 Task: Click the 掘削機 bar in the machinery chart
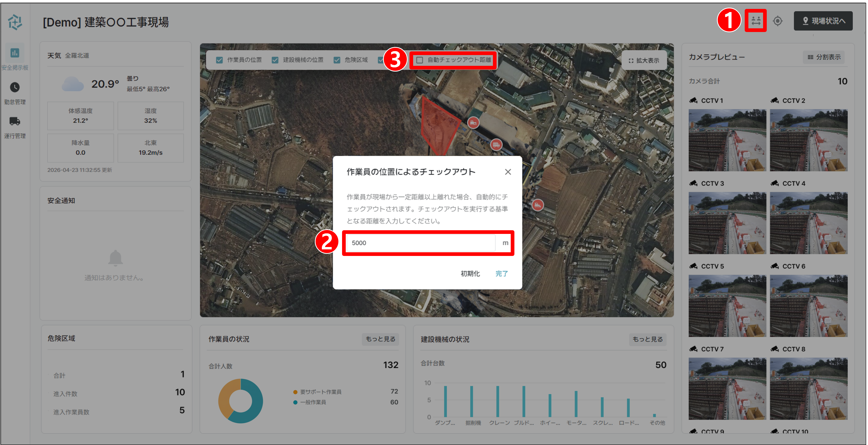pos(471,401)
